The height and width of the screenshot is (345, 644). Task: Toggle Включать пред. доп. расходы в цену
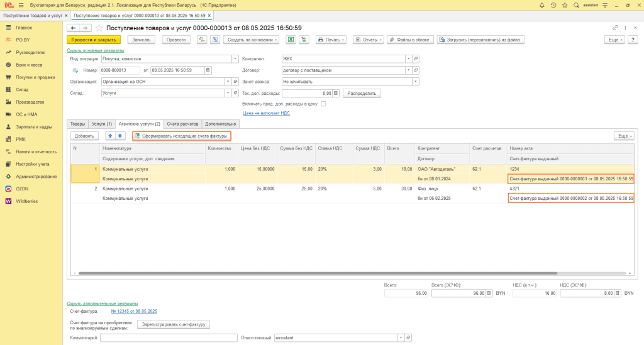tap(323, 104)
